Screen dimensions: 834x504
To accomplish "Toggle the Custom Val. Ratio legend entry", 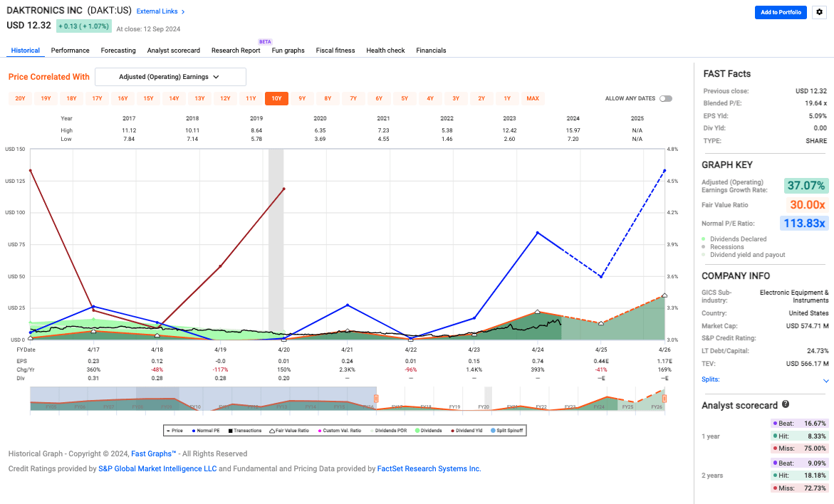I will pos(339,431).
